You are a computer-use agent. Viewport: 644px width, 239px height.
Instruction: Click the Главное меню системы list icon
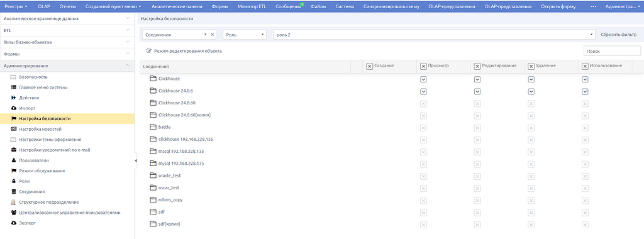[14, 87]
